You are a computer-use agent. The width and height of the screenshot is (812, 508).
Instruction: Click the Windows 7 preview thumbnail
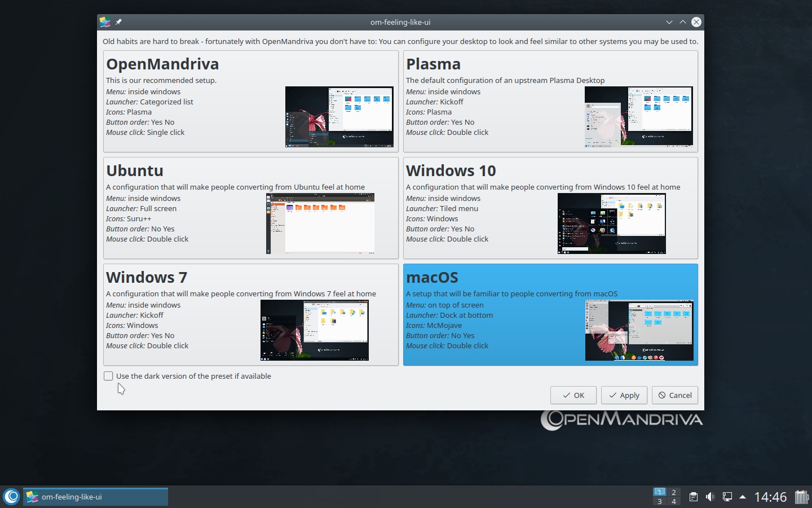click(315, 330)
